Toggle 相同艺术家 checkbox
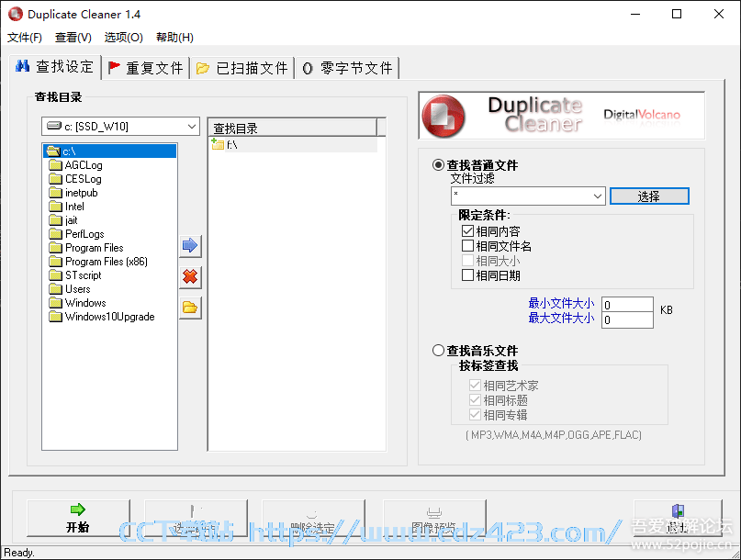 click(475, 386)
